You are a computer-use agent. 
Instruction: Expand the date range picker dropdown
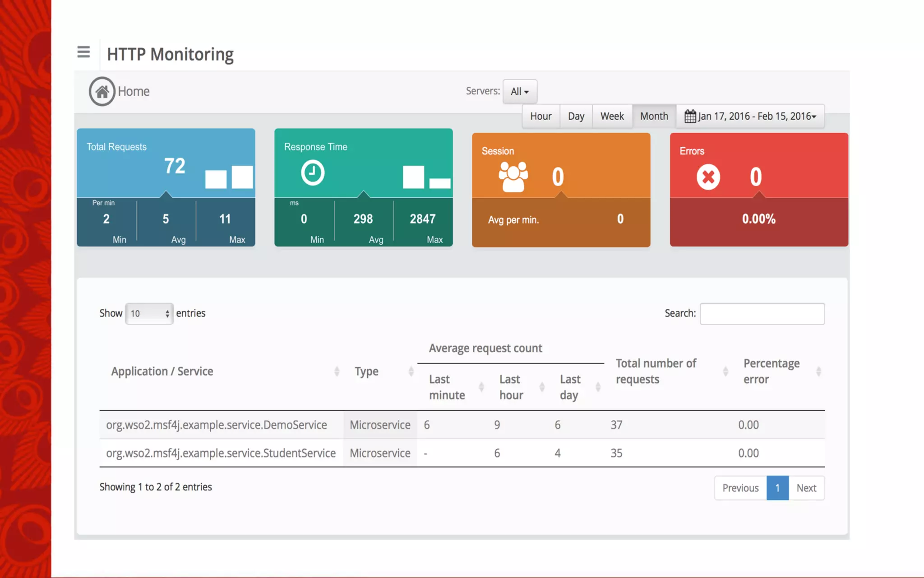757,117
